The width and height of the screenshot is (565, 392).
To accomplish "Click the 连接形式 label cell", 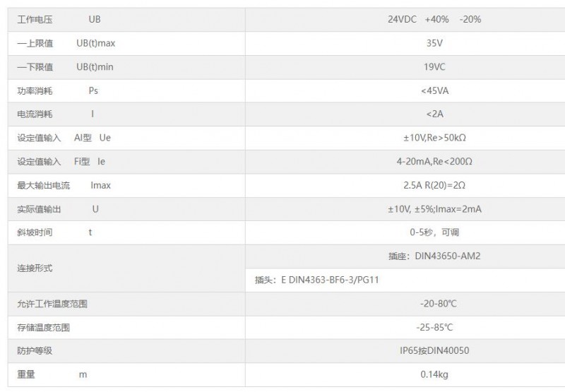I will point(126,268).
